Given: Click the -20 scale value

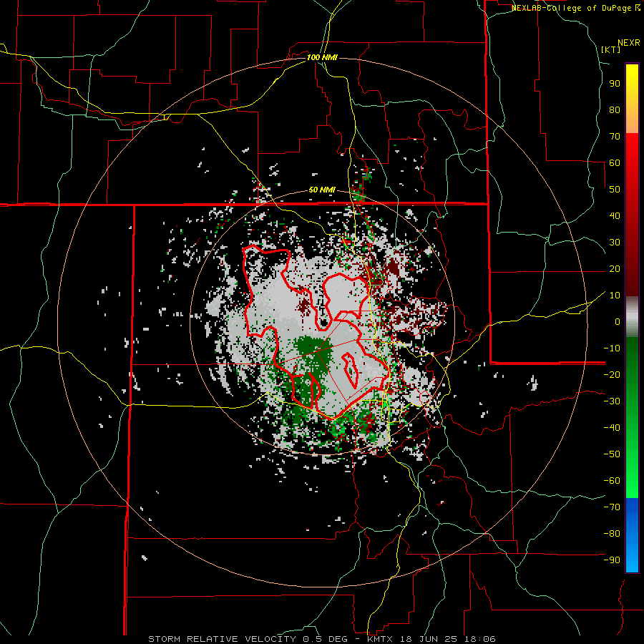Looking at the screenshot, I should coord(612,374).
